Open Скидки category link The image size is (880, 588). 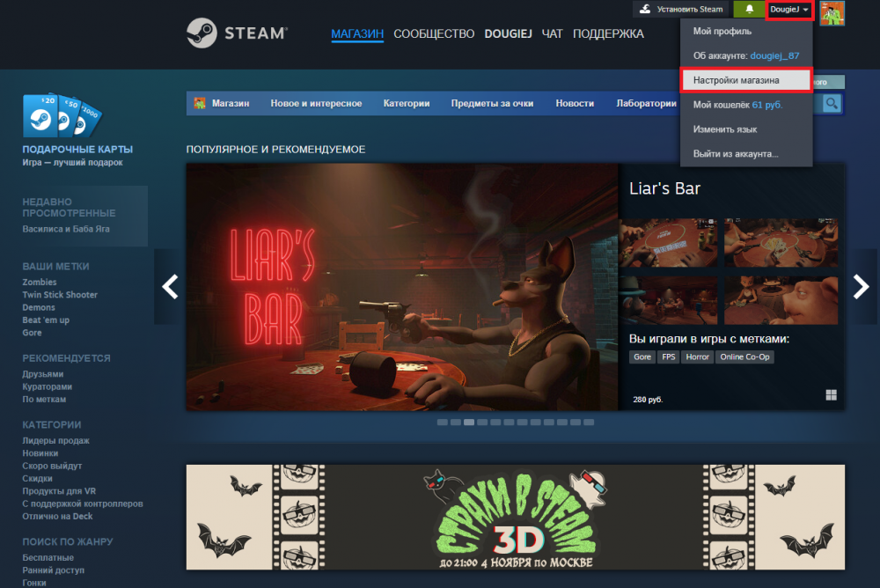coord(38,479)
